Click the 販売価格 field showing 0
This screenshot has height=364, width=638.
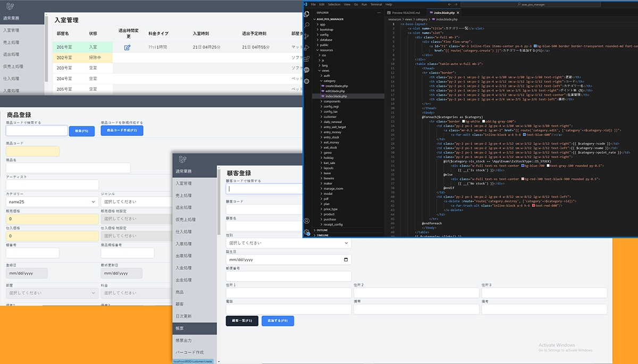pyautogui.click(x=52, y=218)
